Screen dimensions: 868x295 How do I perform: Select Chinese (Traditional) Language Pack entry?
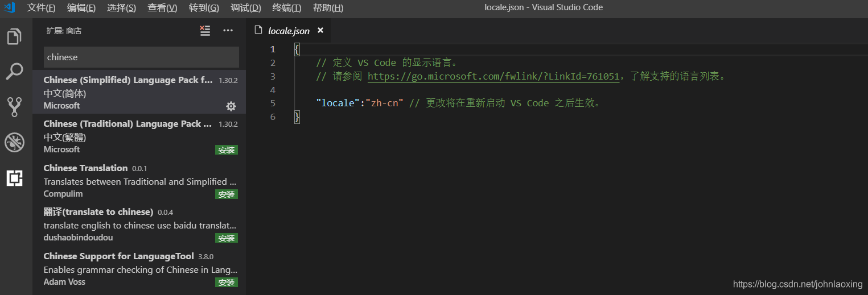pyautogui.click(x=139, y=136)
